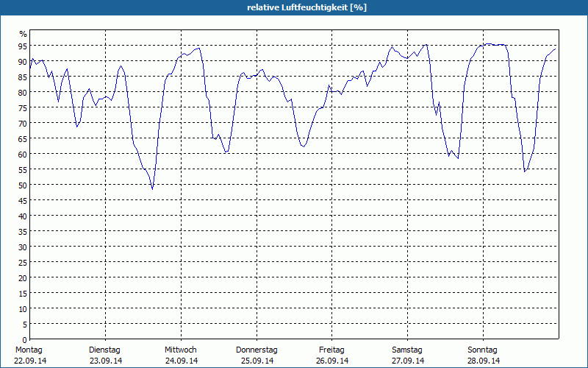The height and width of the screenshot is (368, 588).
Task: Click the y-axis value '60'
Action: [x=23, y=155]
